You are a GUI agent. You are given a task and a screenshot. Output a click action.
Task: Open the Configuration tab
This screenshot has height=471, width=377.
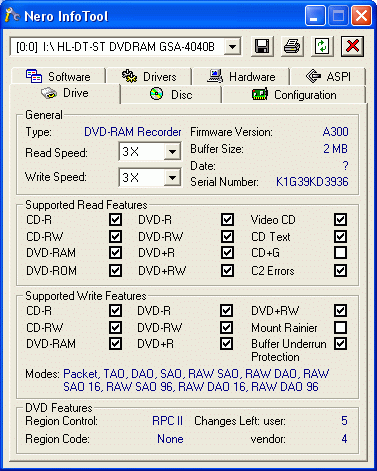tap(294, 95)
